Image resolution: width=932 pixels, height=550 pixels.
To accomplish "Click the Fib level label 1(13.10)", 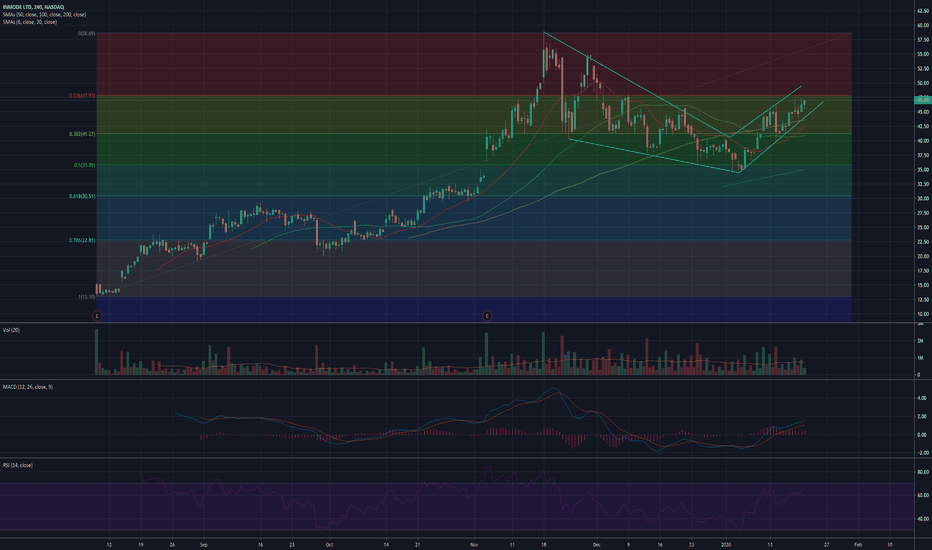I will click(87, 297).
